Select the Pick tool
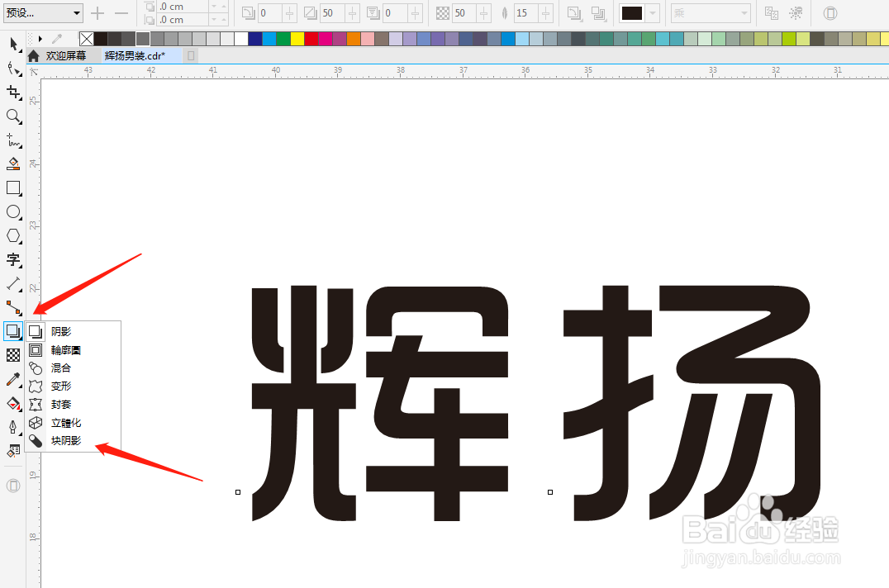 pyautogui.click(x=13, y=44)
